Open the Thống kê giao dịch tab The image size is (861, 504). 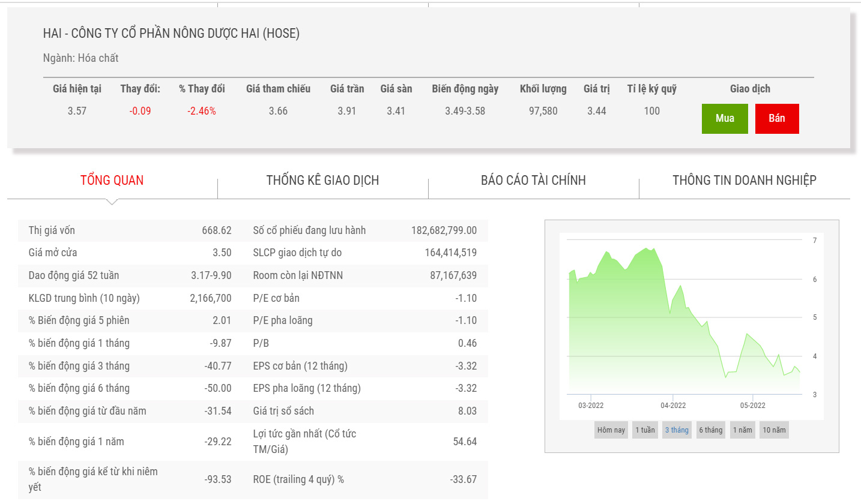(322, 181)
